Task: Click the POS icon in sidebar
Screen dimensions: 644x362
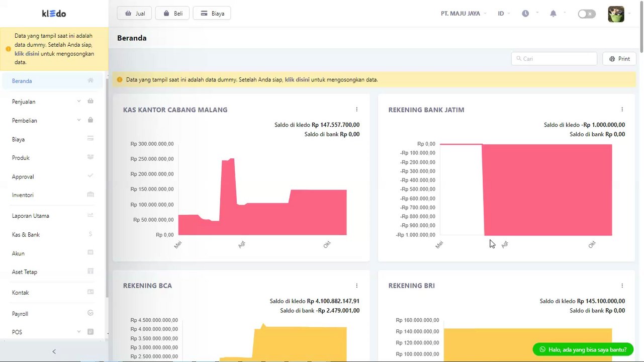Action: click(90, 332)
